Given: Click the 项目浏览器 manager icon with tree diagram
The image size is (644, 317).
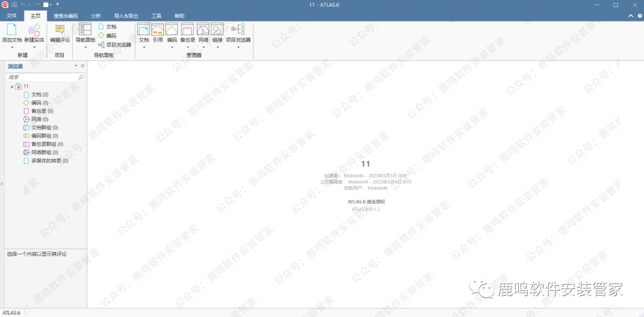Looking at the screenshot, I should coord(238,30).
